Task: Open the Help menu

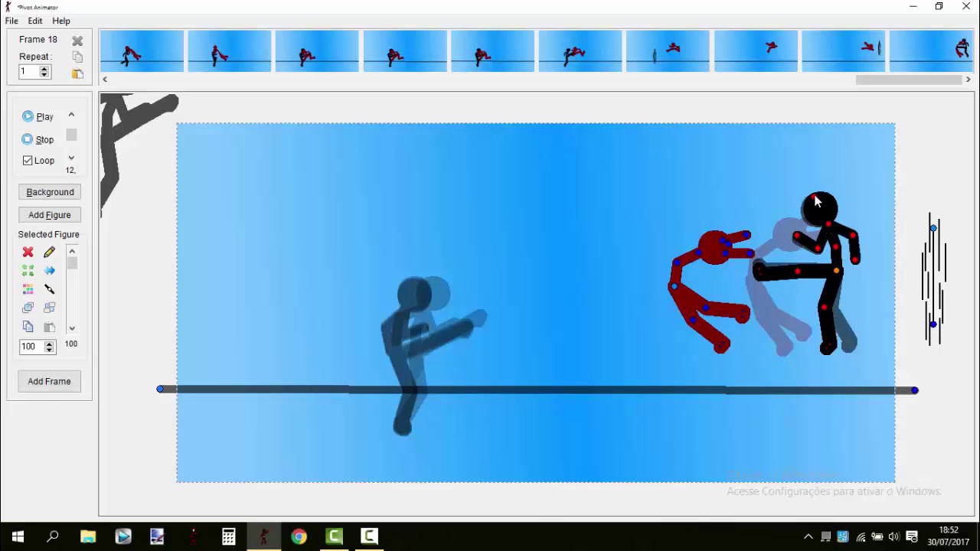Action: pos(61,21)
